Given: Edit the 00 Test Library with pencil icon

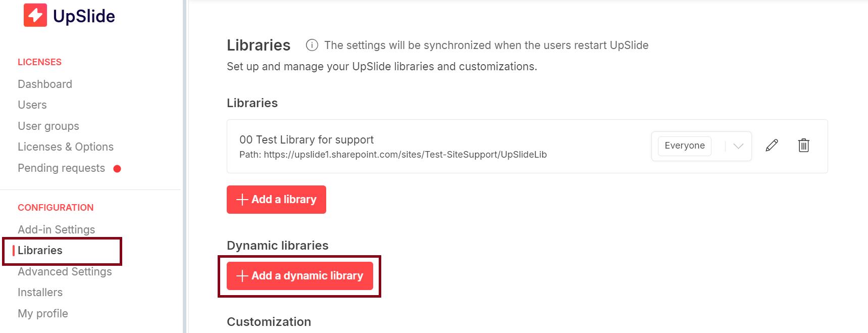Looking at the screenshot, I should [772, 146].
